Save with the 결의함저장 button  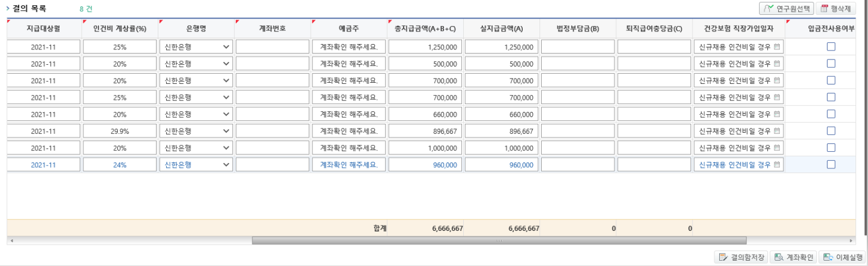741,257
